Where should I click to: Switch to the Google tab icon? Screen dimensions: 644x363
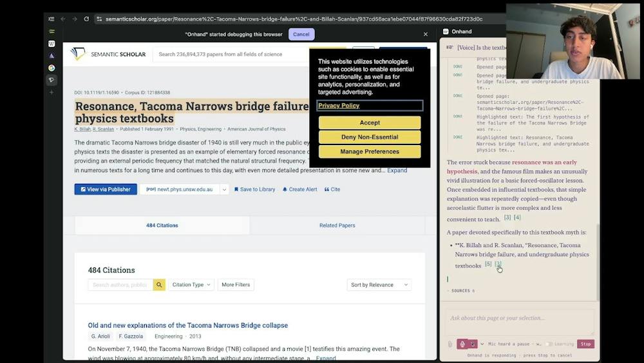click(x=52, y=68)
